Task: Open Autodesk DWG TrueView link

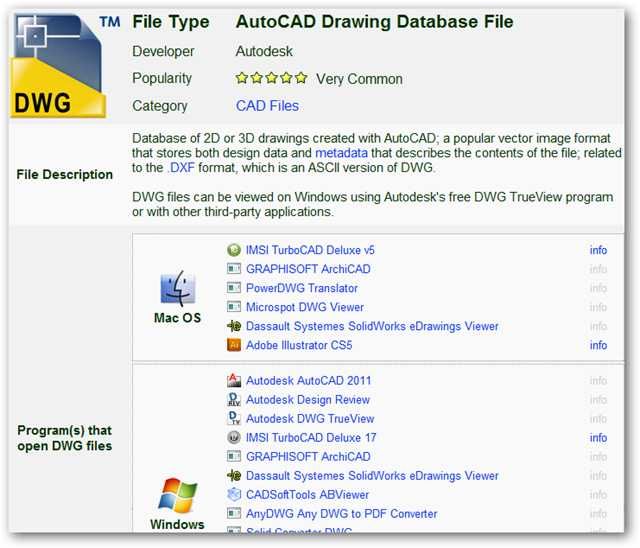Action: 310,419
